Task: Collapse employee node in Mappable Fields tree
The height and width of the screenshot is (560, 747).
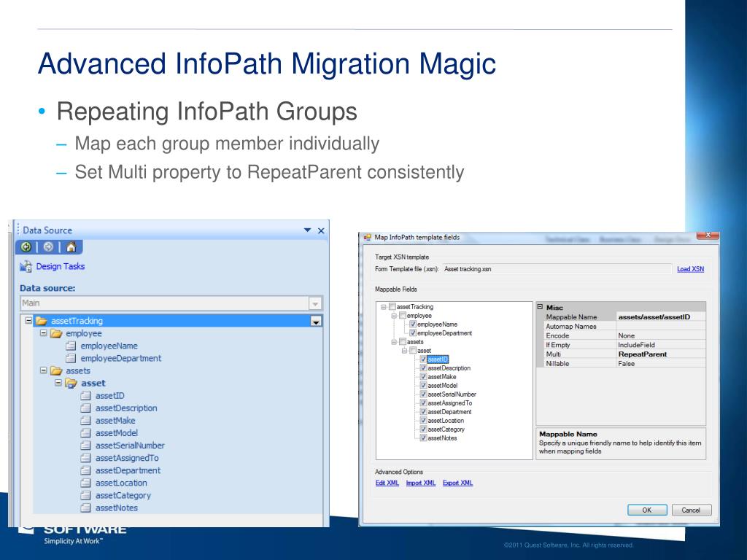Action: (394, 316)
